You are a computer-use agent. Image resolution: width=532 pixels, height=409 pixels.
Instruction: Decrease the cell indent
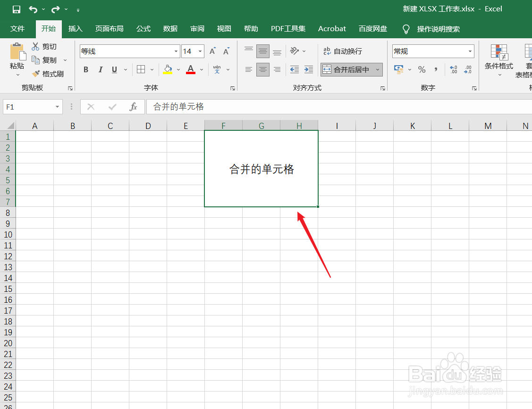click(x=295, y=69)
